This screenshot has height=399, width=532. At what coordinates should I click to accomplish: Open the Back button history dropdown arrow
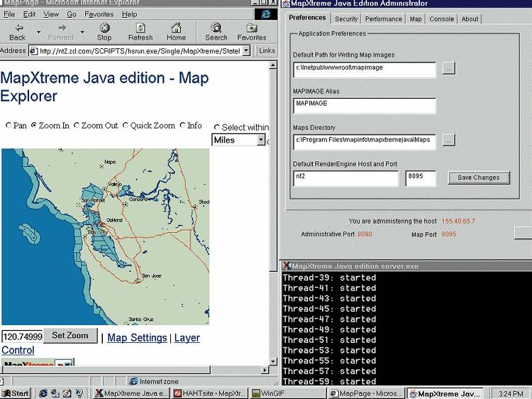(39, 32)
